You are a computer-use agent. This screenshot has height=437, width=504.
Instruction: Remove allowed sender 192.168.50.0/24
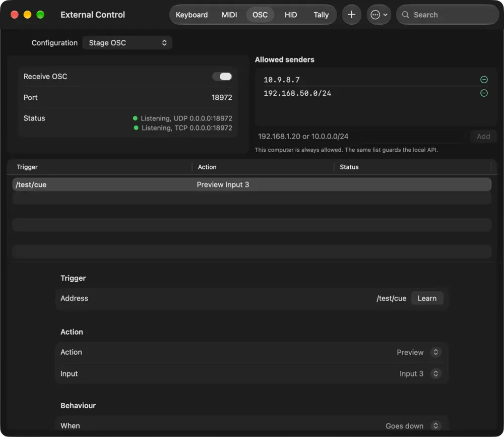click(x=484, y=93)
